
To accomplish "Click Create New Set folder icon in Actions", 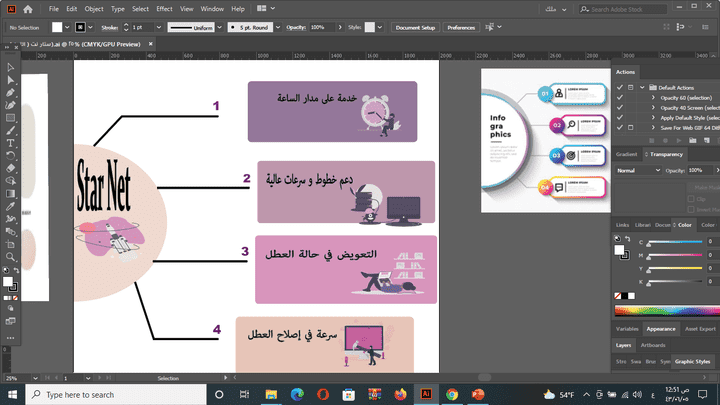I will click(x=692, y=141).
